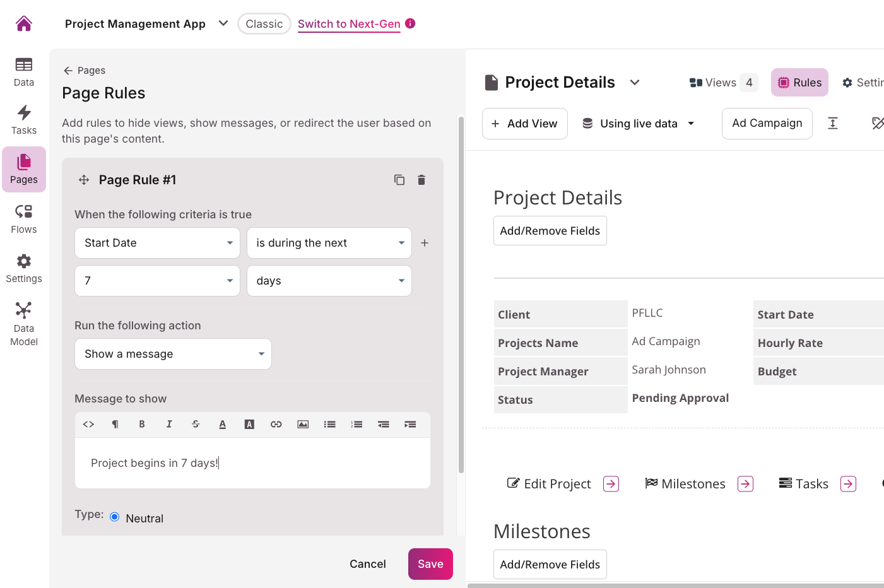Expand the 'is during the next' operator dropdown

329,243
